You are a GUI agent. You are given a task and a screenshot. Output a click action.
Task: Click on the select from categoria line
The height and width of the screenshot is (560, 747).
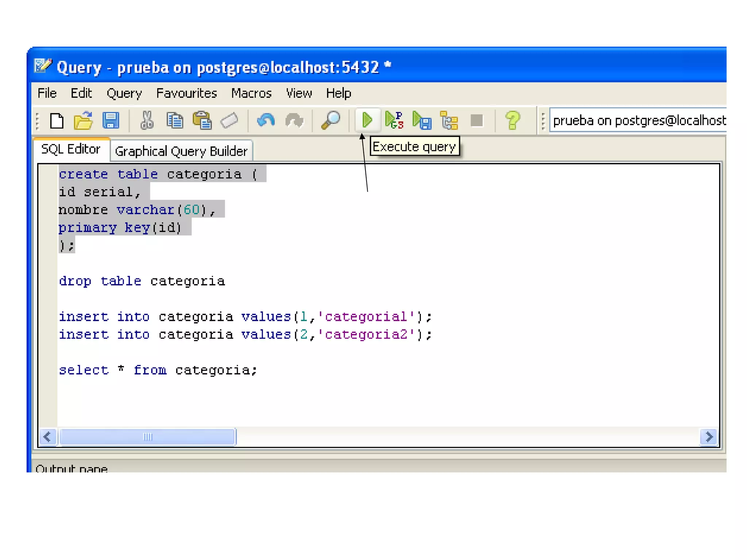tap(158, 370)
